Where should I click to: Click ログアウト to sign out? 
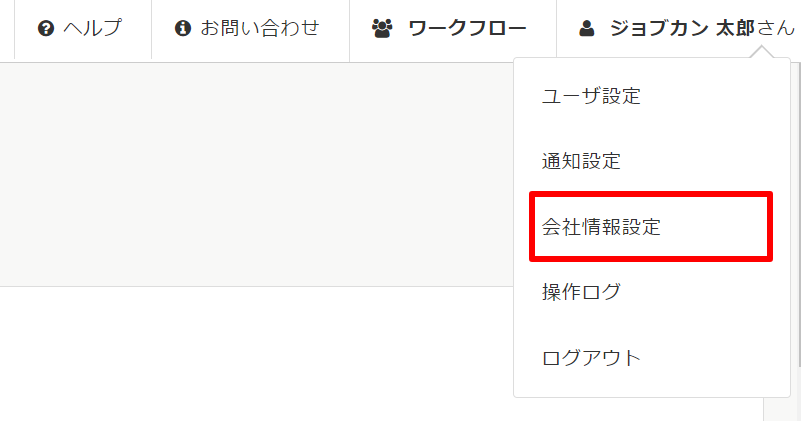591,357
